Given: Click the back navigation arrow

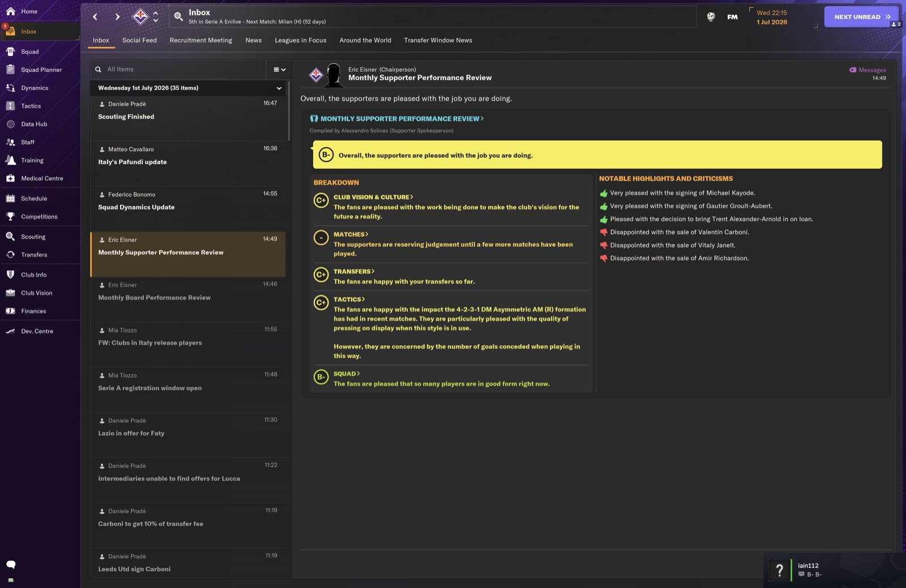Looking at the screenshot, I should 95,17.
